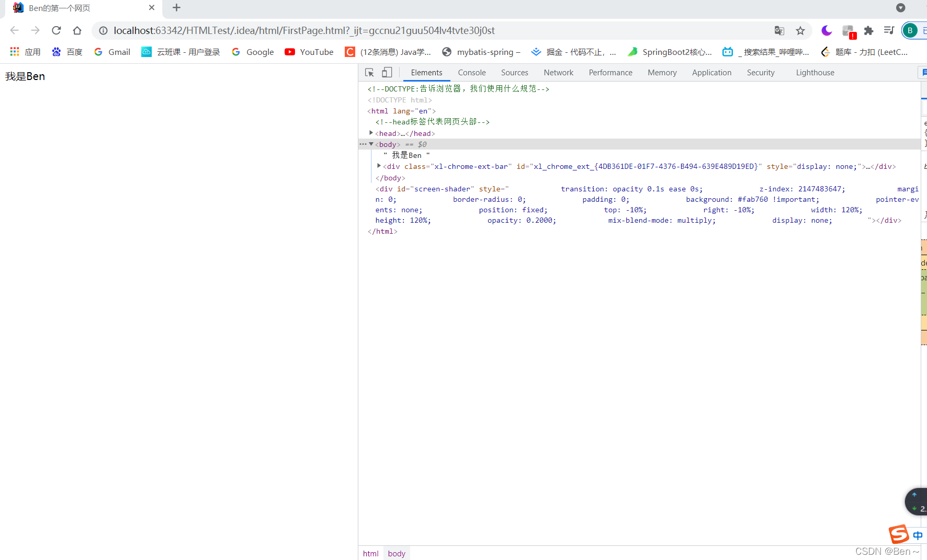Open the 百度 bookmark

pyautogui.click(x=67, y=52)
